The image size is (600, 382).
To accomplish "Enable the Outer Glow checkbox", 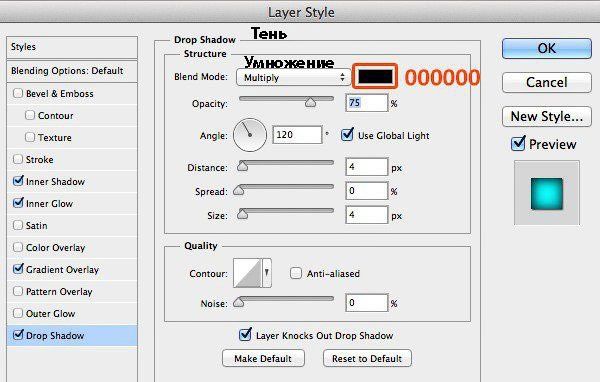I will 18,313.
